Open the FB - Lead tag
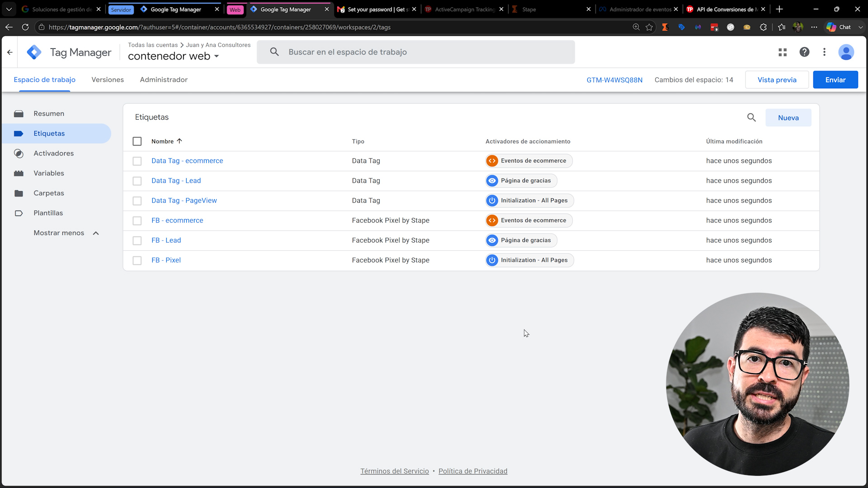Screen dimensions: 868x488 (166, 240)
